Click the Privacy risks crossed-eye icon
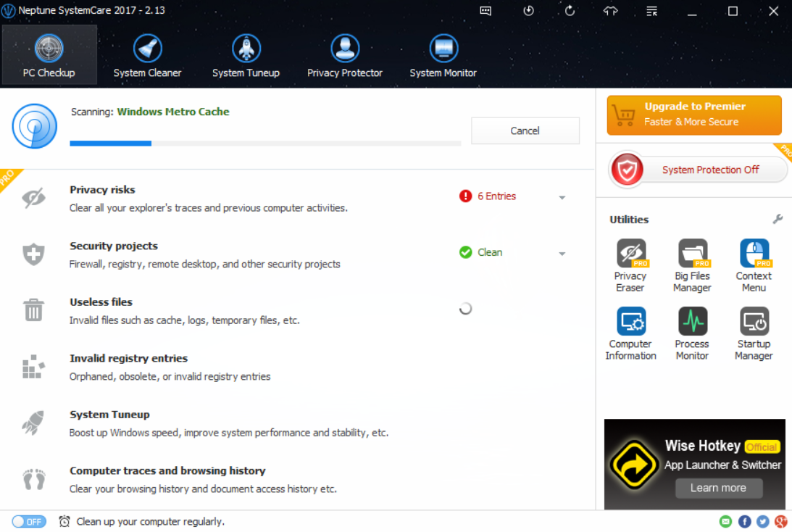This screenshot has height=532, width=792. coord(34,198)
